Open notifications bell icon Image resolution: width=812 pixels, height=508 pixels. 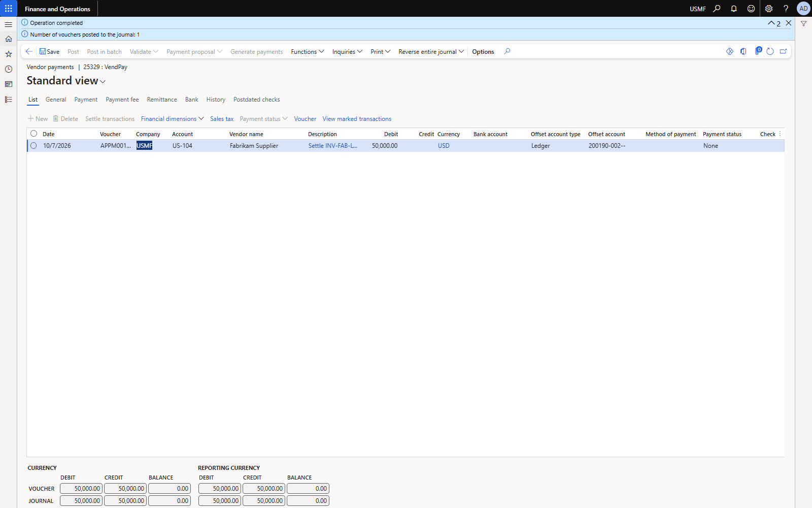tap(734, 9)
